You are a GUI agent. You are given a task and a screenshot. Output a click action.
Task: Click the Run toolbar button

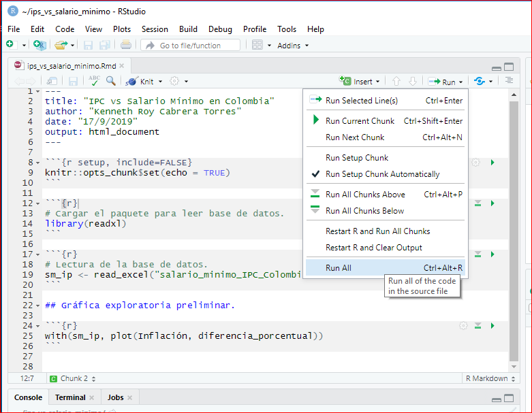[442, 82]
